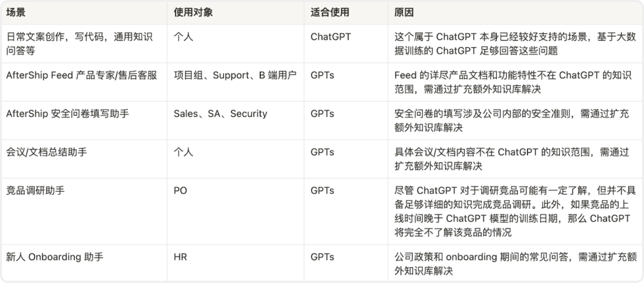Click the reason text starting "Feed 的详尽产品文档"

click(510, 82)
